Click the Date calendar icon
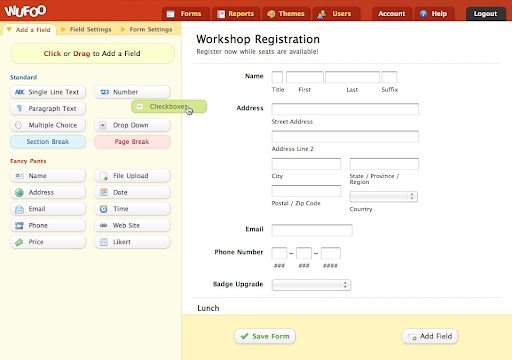Viewport: 512px width, 360px height. coord(104,192)
